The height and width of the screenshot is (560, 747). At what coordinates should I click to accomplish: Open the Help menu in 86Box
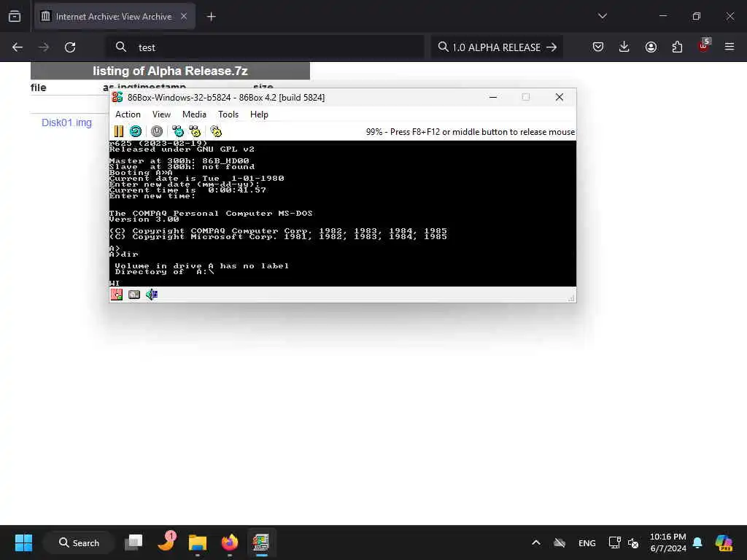coord(259,114)
